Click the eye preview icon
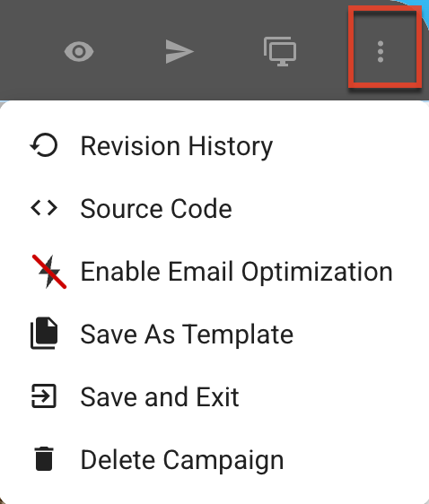429x504 pixels. [79, 51]
